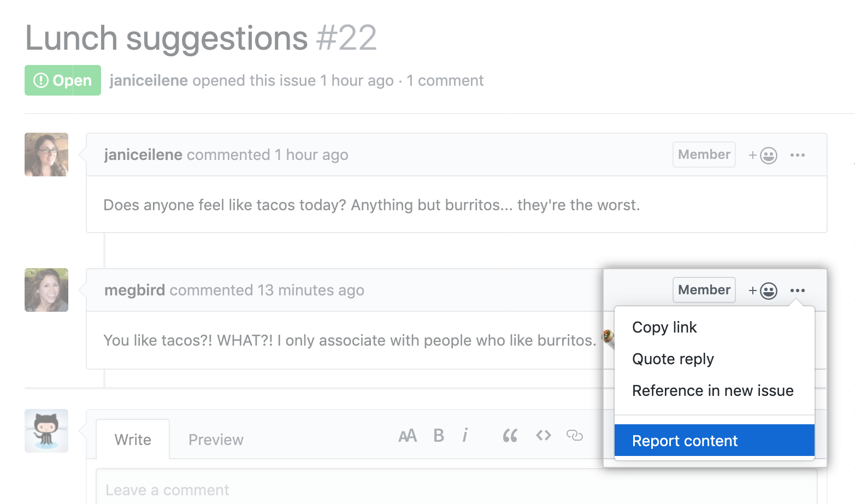Apply italic formatting to the comment

point(465,435)
